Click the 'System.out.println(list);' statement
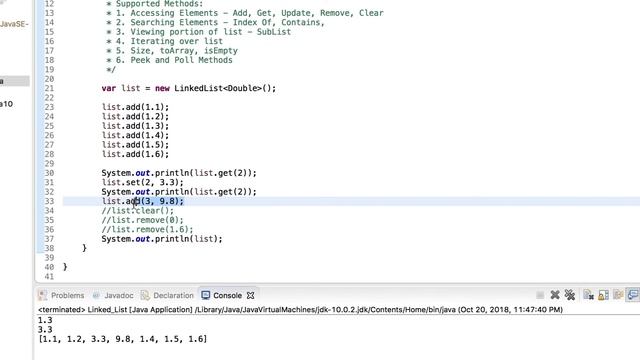Viewport: 640px width, 360px height. coord(162,239)
